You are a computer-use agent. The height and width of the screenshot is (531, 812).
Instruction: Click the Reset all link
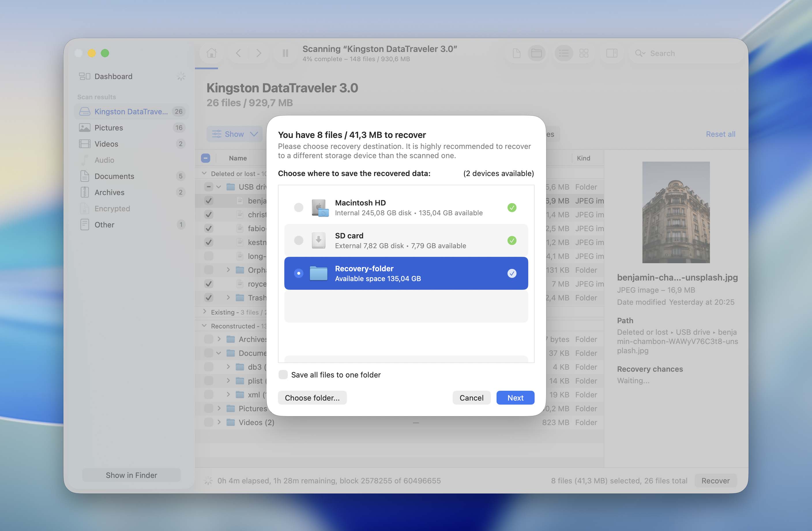(x=720, y=134)
